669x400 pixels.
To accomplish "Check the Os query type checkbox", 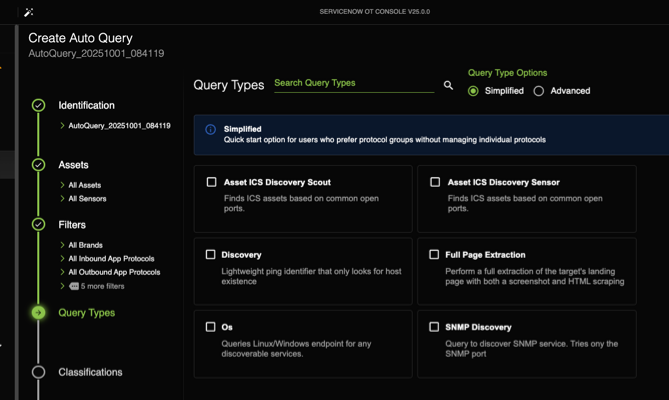I will [x=210, y=327].
